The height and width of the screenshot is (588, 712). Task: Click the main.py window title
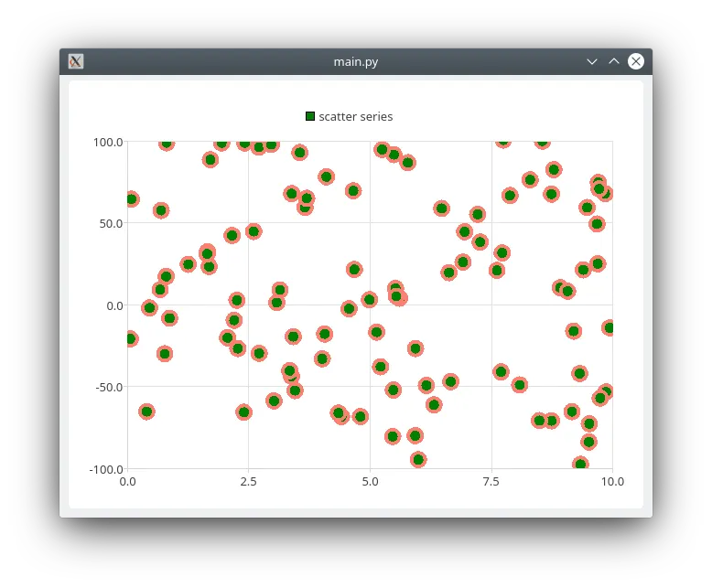356,61
